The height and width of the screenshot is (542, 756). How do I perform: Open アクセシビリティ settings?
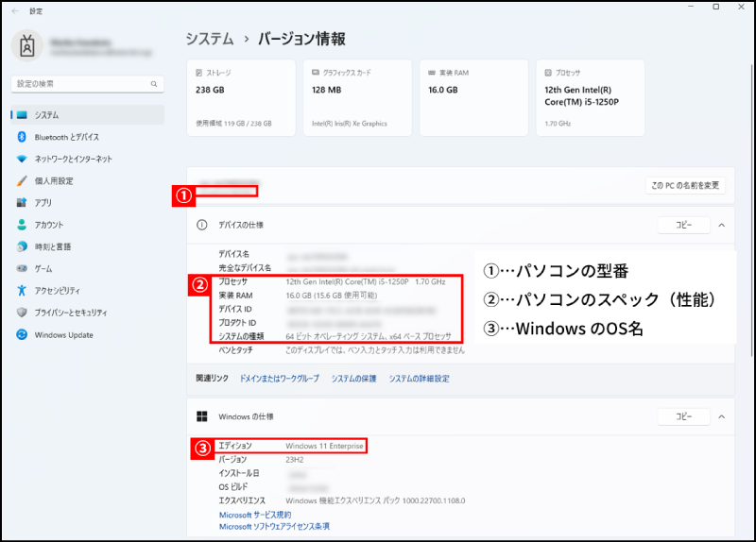tap(88, 291)
